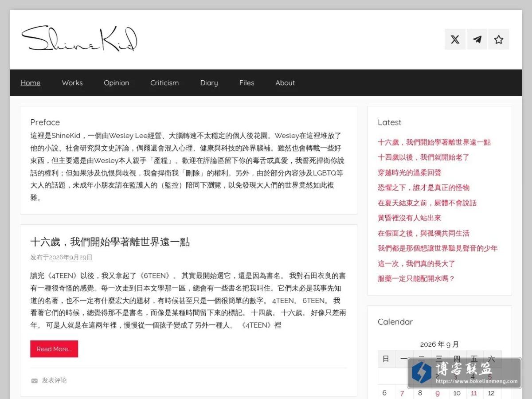Open the Criticism menu item
Screen dimensions: 532x399
(x=164, y=82)
